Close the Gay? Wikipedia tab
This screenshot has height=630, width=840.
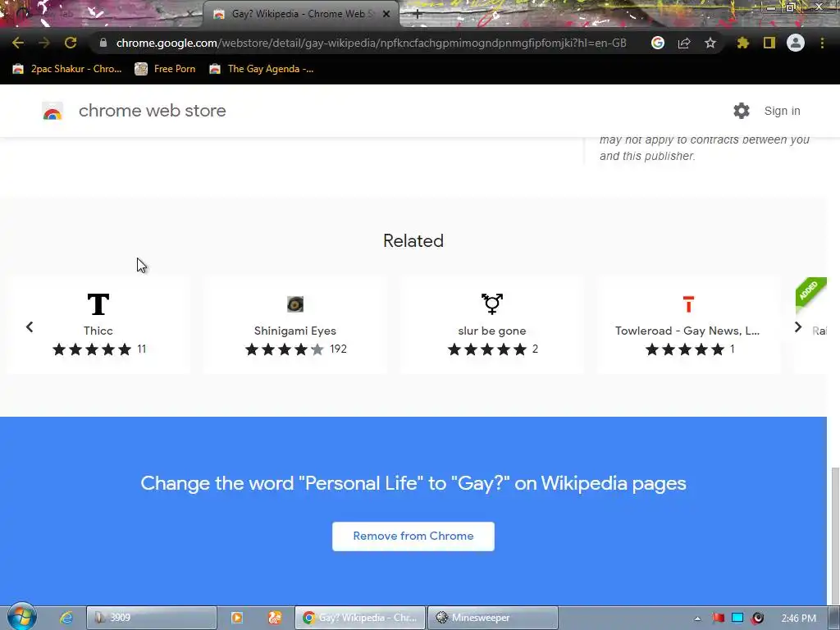[386, 14]
